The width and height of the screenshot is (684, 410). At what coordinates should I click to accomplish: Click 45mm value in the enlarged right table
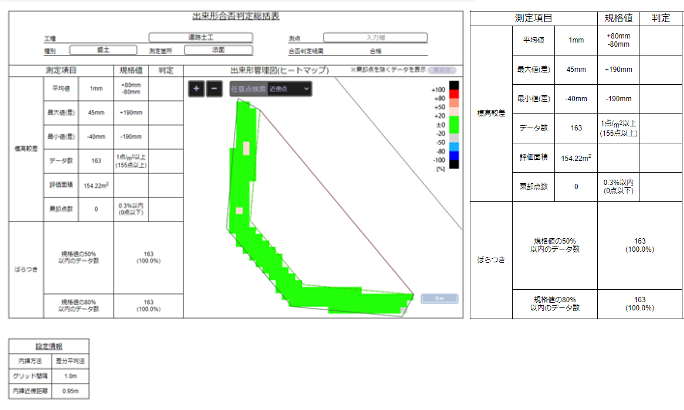(576, 69)
